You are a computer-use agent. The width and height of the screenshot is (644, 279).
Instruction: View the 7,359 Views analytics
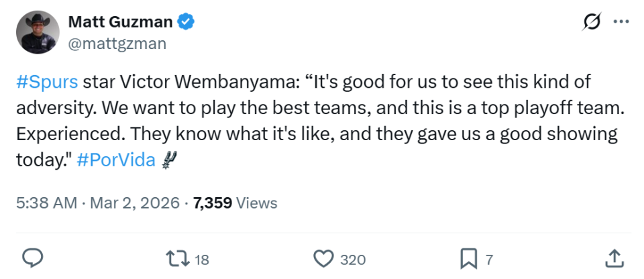[x=235, y=203]
